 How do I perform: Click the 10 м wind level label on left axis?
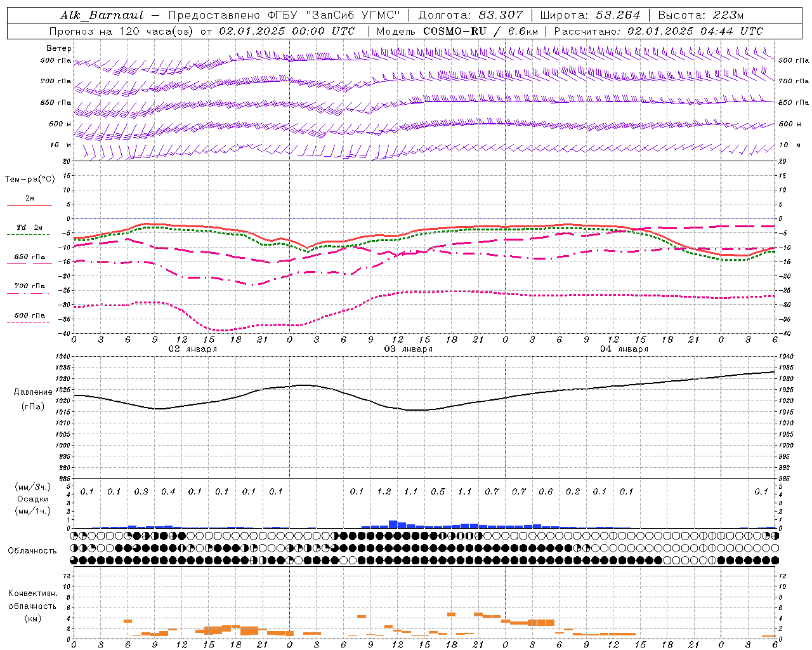[60, 145]
